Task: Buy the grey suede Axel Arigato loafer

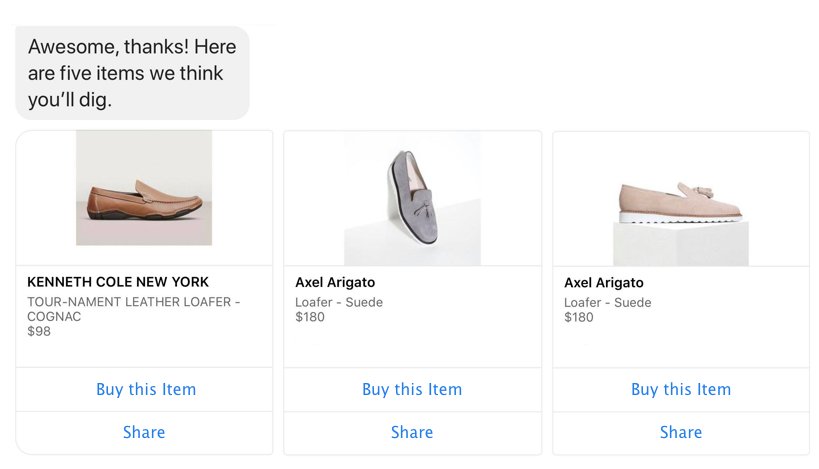Action: click(x=412, y=389)
